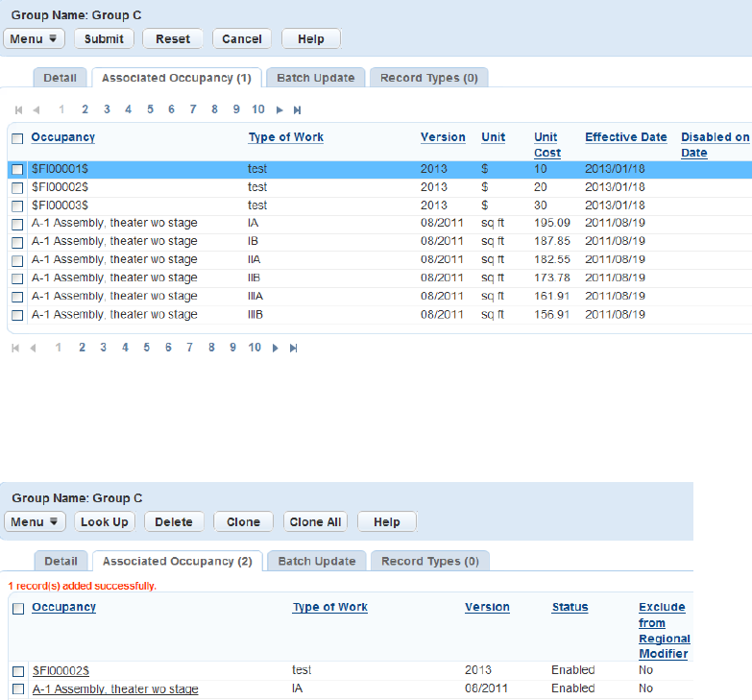Click the Reset button

tap(173, 38)
